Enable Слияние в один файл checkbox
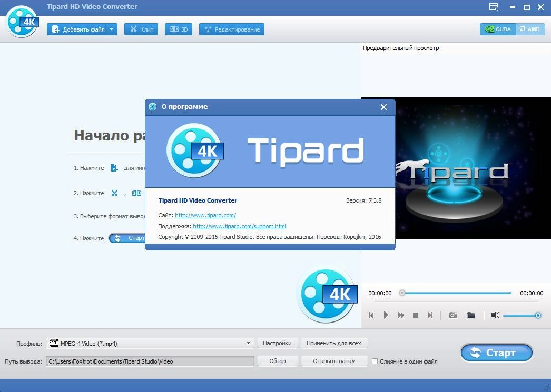The image size is (551, 392). [375, 361]
